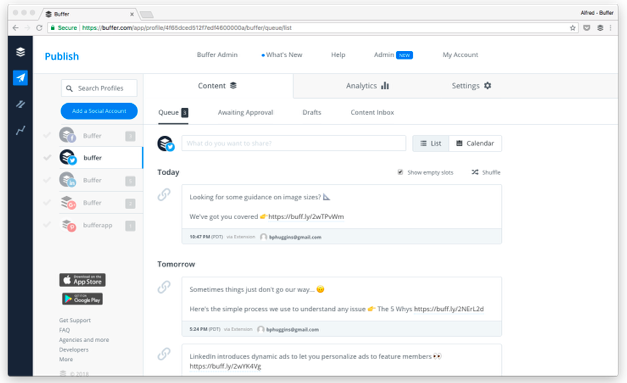Toggle checkmark for Buffer Facebook profile
Image resolution: width=627 pixels, height=383 pixels.
[x=47, y=135]
